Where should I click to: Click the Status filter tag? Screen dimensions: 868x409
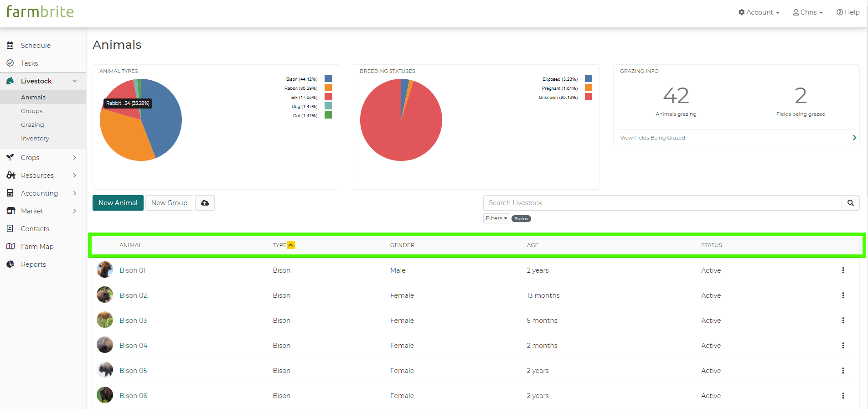pyautogui.click(x=521, y=219)
